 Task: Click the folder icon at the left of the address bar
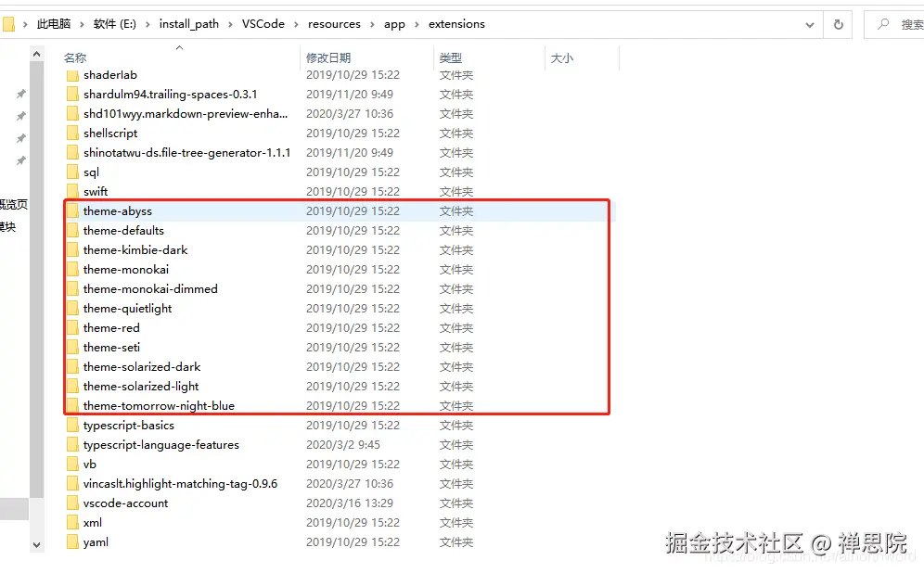tap(10, 24)
